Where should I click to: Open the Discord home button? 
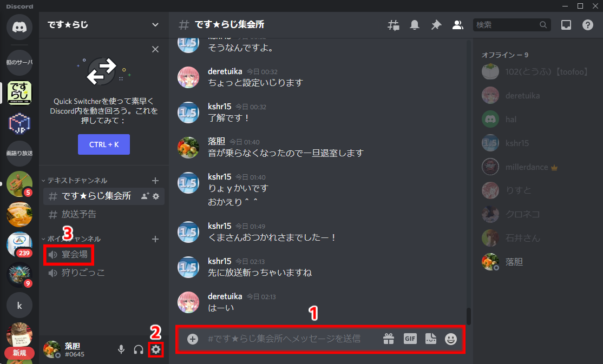(19, 27)
